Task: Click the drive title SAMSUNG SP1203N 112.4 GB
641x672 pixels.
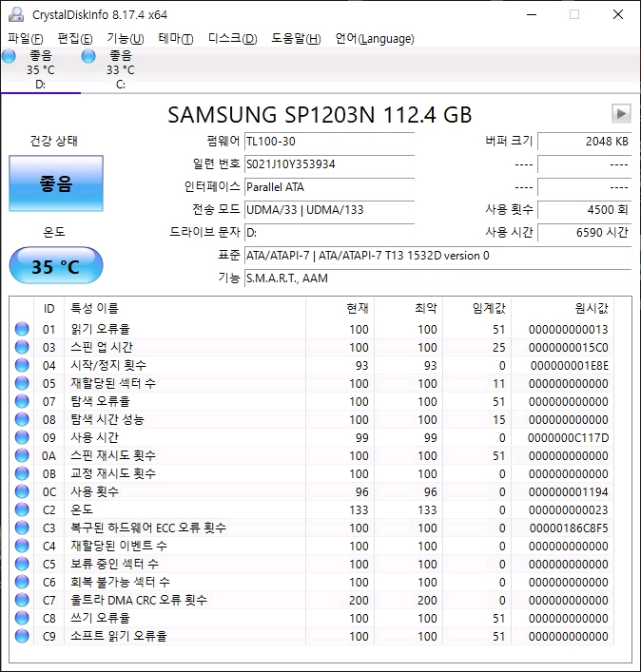Action: pyautogui.click(x=320, y=115)
